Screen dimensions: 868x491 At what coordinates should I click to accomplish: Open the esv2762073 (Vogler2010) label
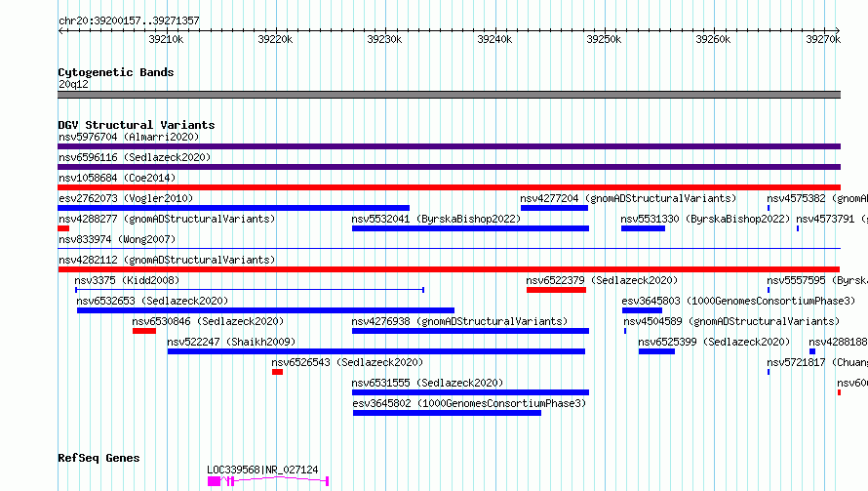pyautogui.click(x=126, y=198)
